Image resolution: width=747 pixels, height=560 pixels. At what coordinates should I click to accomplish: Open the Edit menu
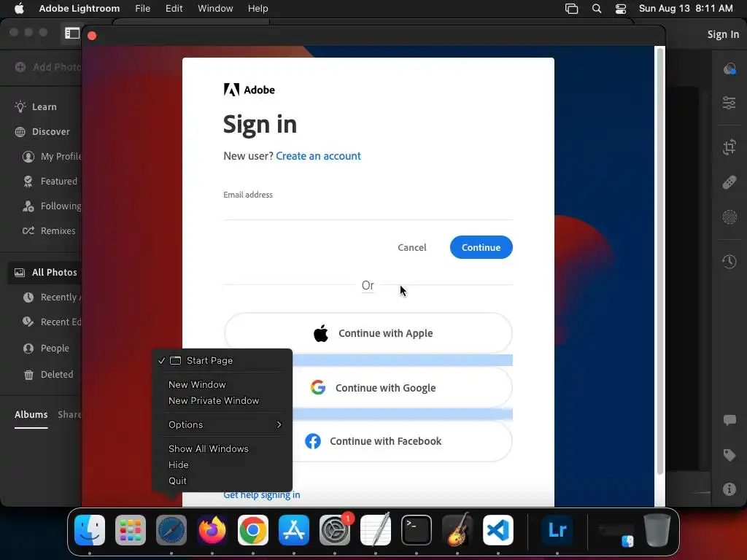(x=174, y=8)
